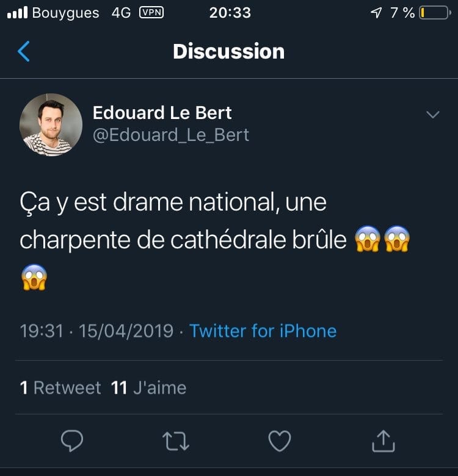Image resolution: width=458 pixels, height=476 pixels.
Task: Tap the 19:31 · 15/04/2019 timestamp
Action: coord(96,331)
